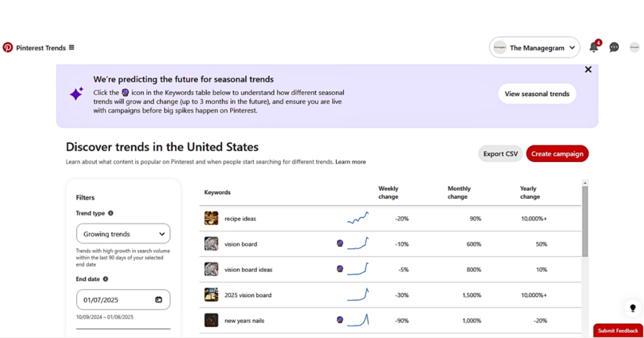The width and height of the screenshot is (644, 338).
Task: Click the -90% weekly change value
Action: 402,321
